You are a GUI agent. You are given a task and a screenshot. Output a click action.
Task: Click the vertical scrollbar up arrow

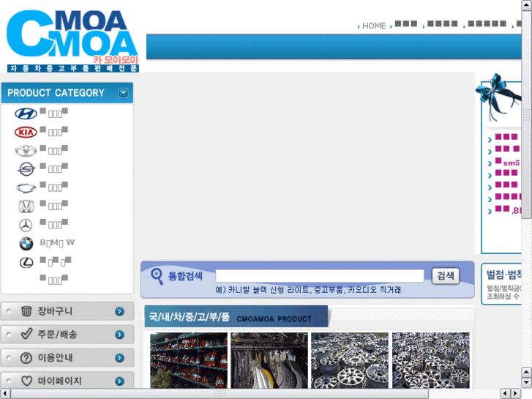(x=527, y=5)
